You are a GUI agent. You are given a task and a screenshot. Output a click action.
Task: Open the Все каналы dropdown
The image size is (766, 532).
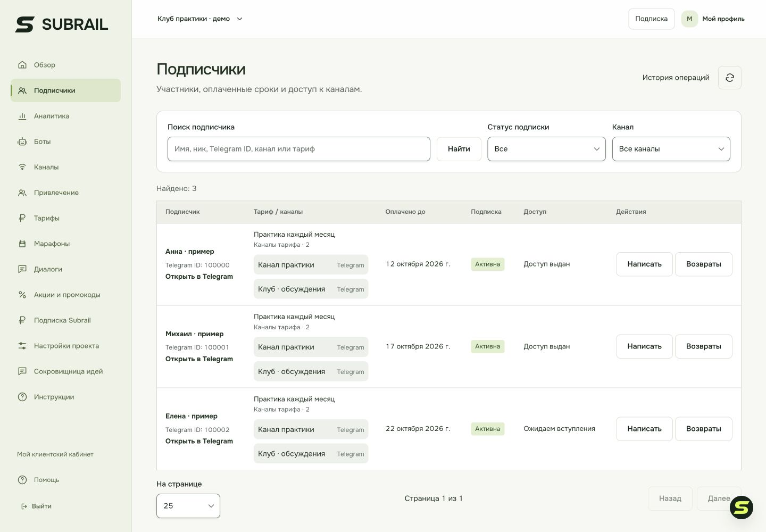(x=671, y=149)
